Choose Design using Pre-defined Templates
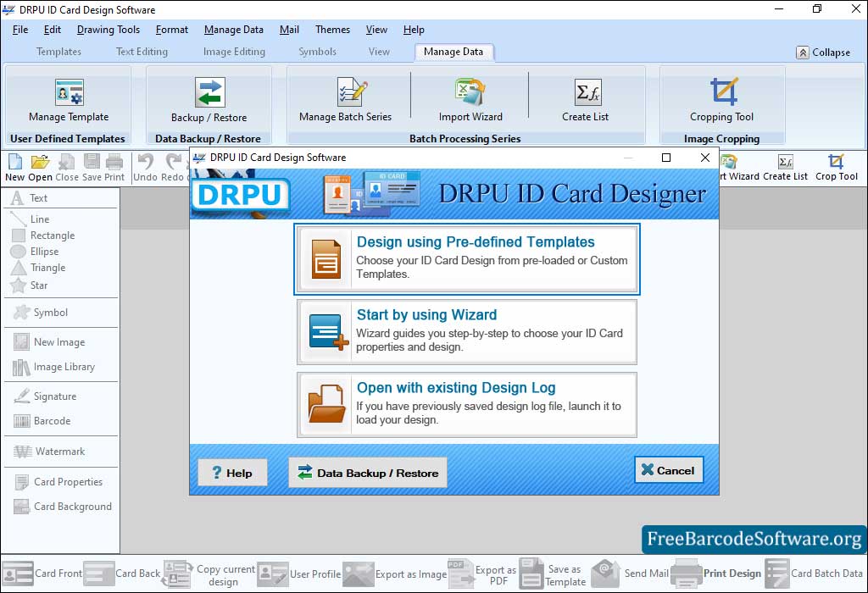 tap(467, 259)
